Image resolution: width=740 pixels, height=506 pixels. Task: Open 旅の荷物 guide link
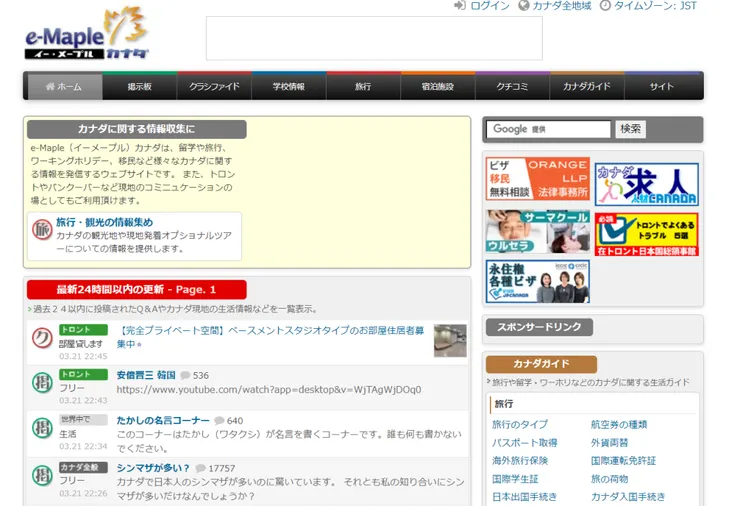tap(609, 479)
